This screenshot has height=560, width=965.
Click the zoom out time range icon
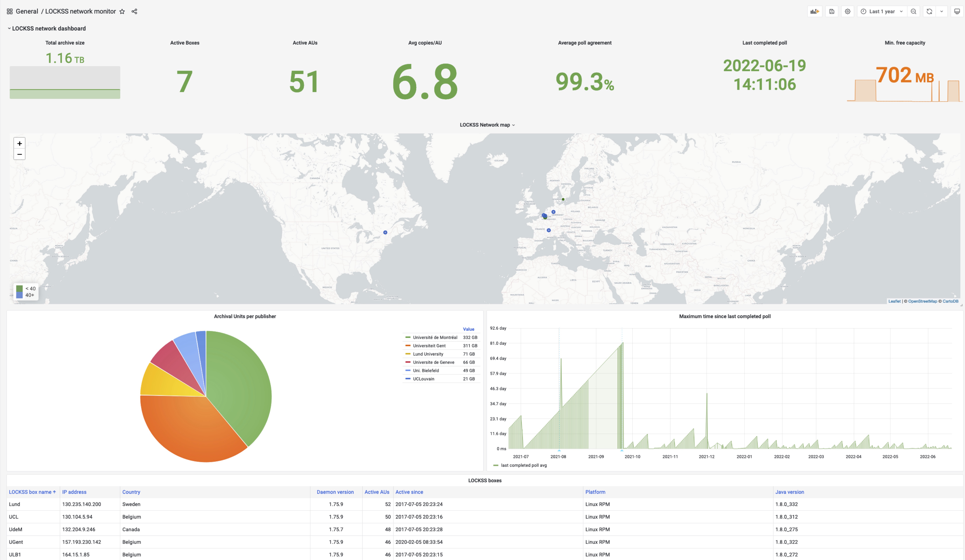[914, 11]
